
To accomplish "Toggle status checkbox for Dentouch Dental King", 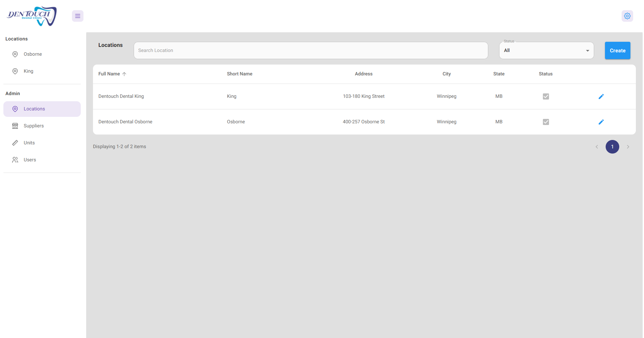I will [546, 96].
